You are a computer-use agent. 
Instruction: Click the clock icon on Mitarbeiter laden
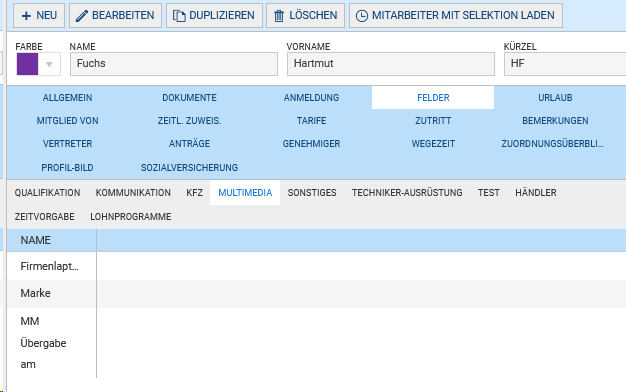[362, 16]
